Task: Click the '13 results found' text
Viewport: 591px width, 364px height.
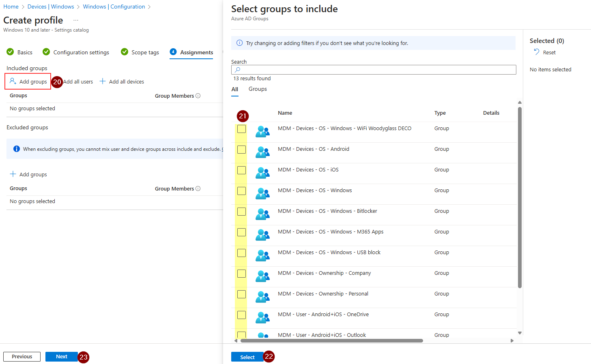Action: [252, 79]
